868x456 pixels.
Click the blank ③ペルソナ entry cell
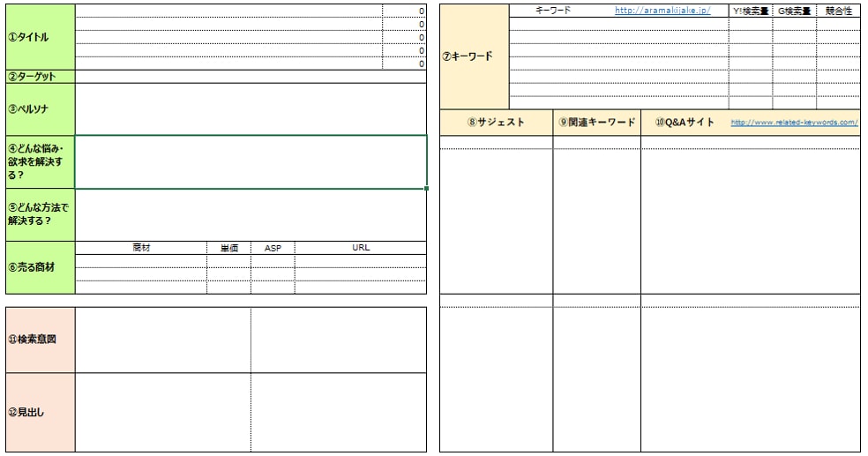(x=251, y=109)
